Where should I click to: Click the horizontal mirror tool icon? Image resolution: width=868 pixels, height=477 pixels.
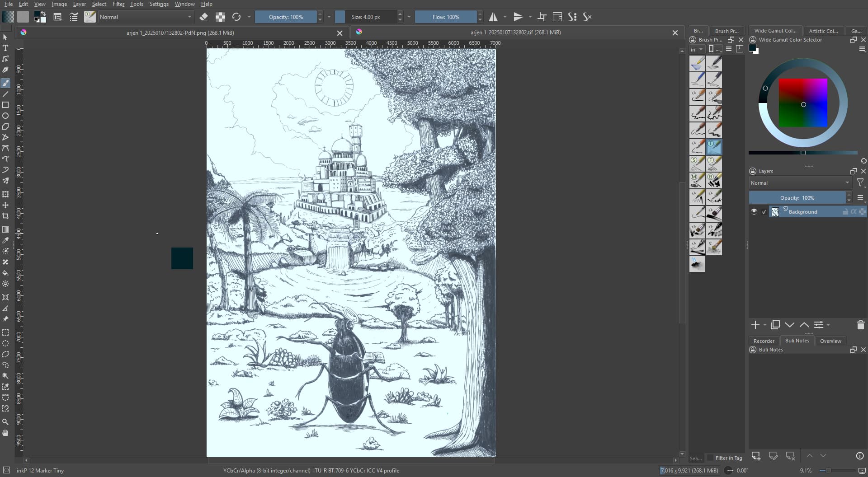(x=493, y=17)
